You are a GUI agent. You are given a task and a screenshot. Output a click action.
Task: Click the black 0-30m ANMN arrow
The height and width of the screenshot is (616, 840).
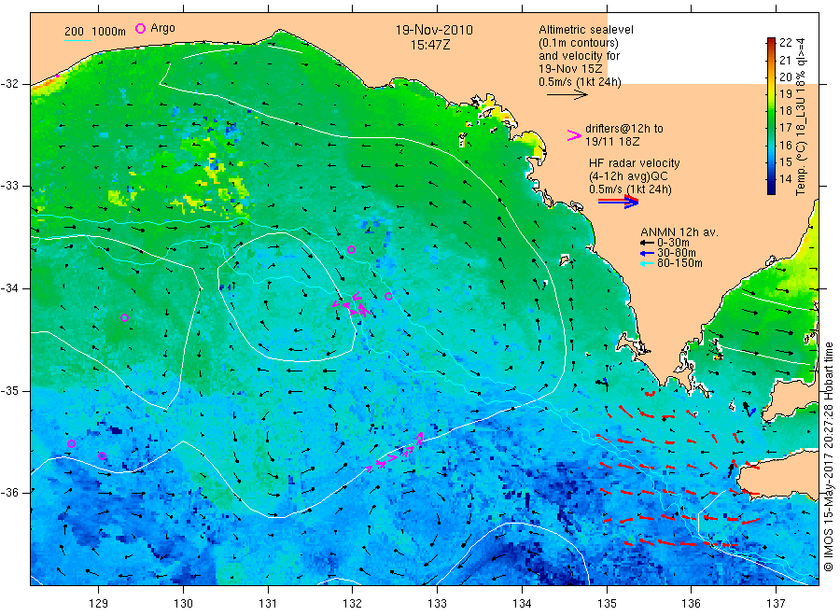[x=647, y=243]
